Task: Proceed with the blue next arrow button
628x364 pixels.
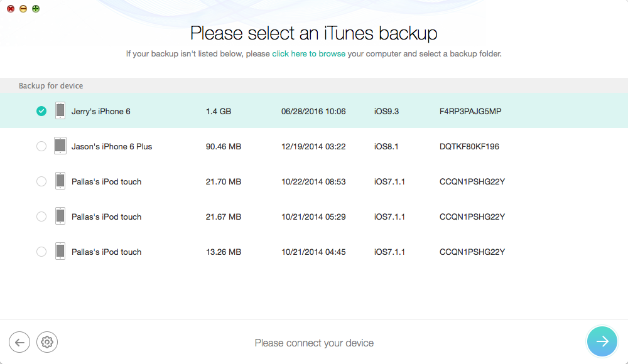Action: tap(602, 341)
